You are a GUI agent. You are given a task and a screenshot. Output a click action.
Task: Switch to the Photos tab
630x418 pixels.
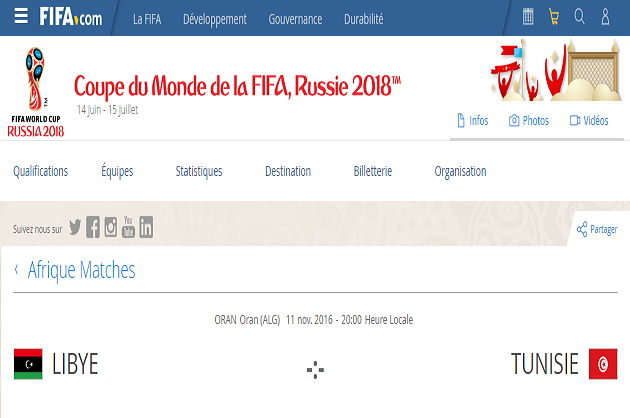[529, 121]
